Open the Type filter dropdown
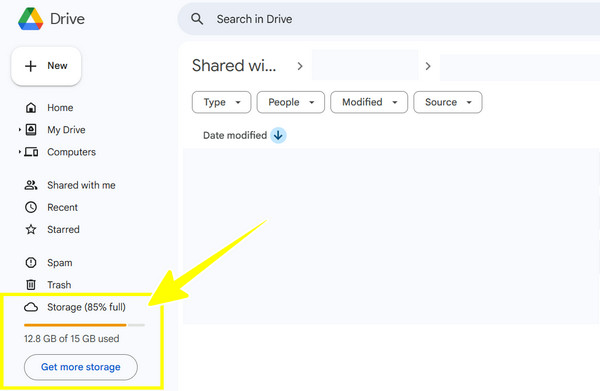This screenshot has height=391, width=600. click(222, 102)
